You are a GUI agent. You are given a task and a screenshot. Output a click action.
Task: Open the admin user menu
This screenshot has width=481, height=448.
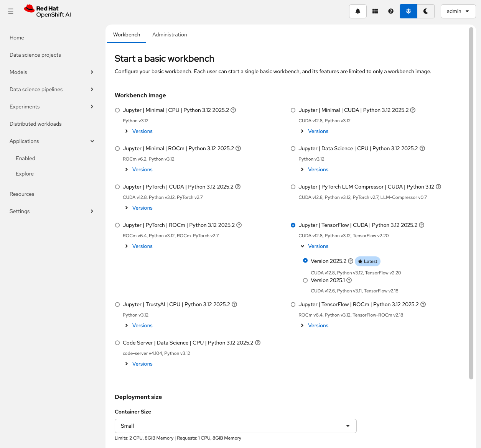458,11
